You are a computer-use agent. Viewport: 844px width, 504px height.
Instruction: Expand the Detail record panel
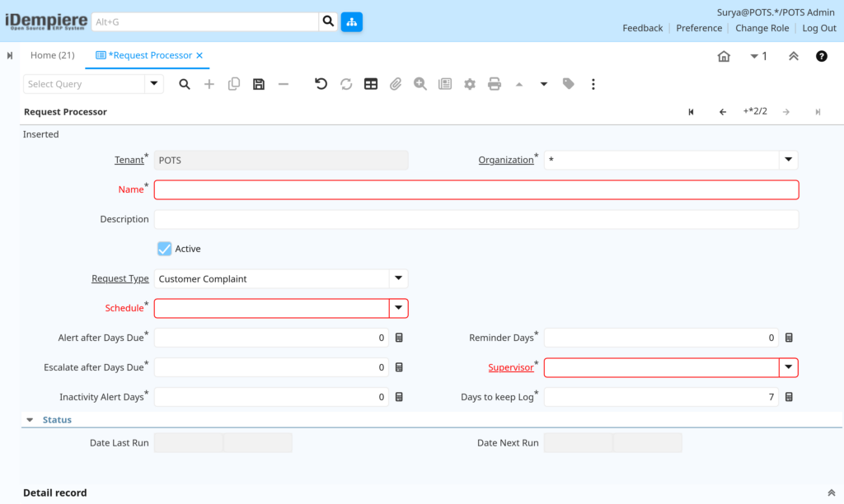click(x=831, y=492)
